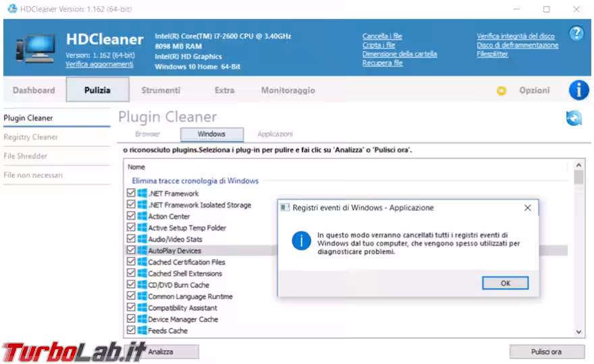
Task: Uncheck the .NET Framework checkbox
Action: coord(131,193)
